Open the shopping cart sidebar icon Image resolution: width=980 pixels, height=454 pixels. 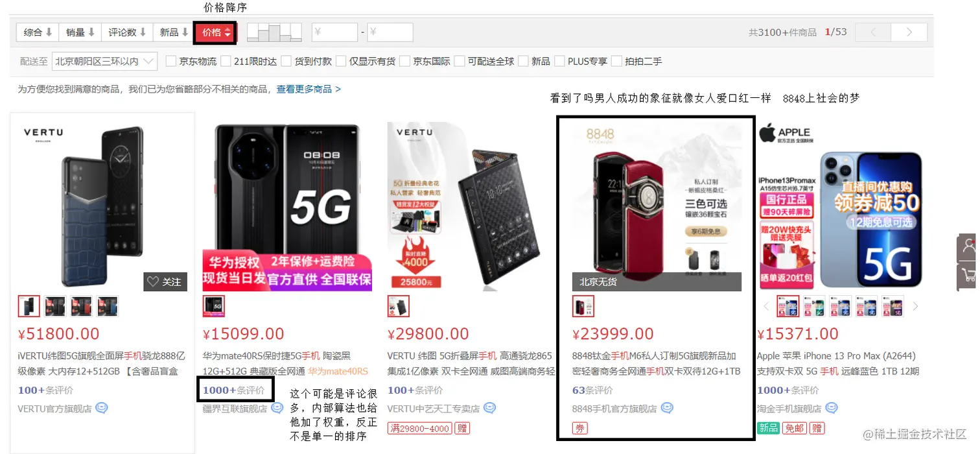[969, 276]
